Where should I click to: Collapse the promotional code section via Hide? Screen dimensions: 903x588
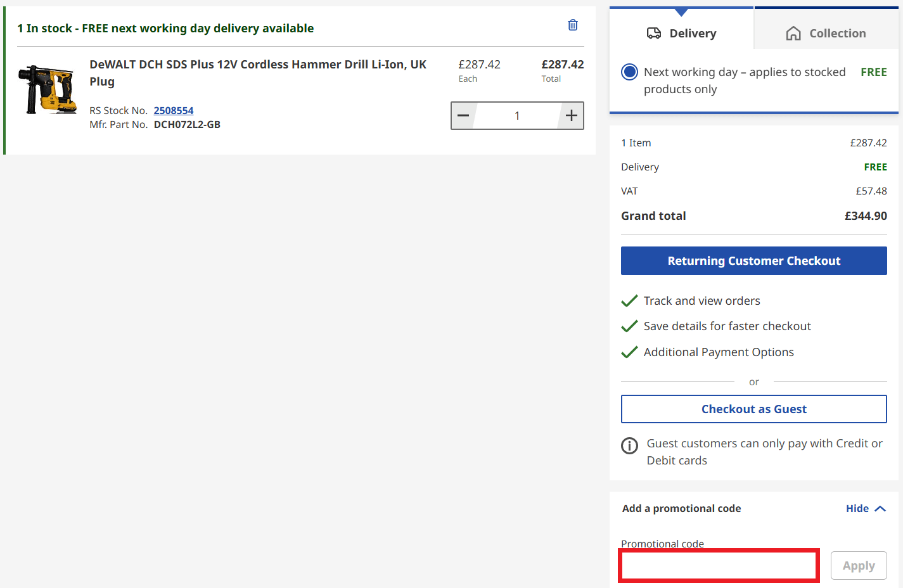point(866,508)
